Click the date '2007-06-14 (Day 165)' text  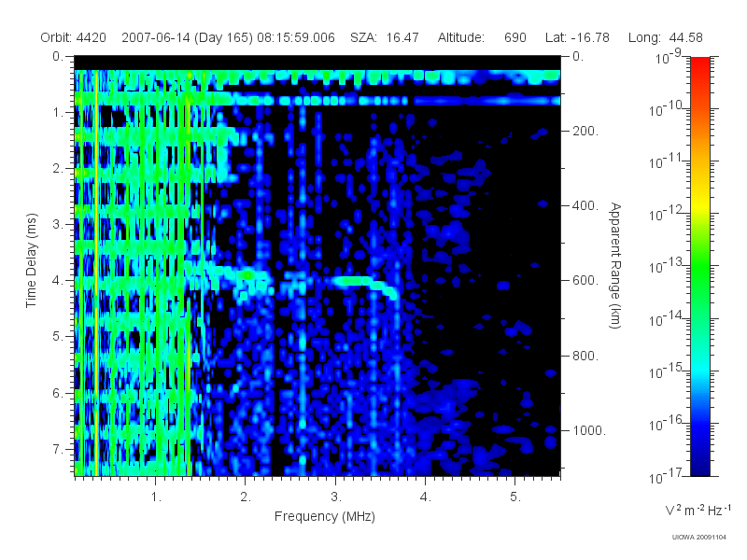point(188,37)
